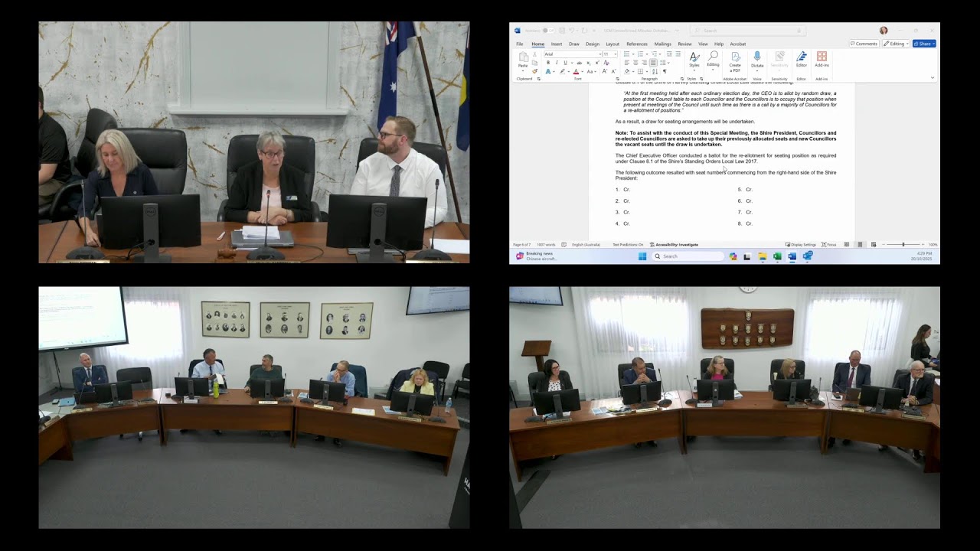The image size is (980, 551).
Task: Open Excel from the taskbar
Action: pyautogui.click(x=777, y=256)
